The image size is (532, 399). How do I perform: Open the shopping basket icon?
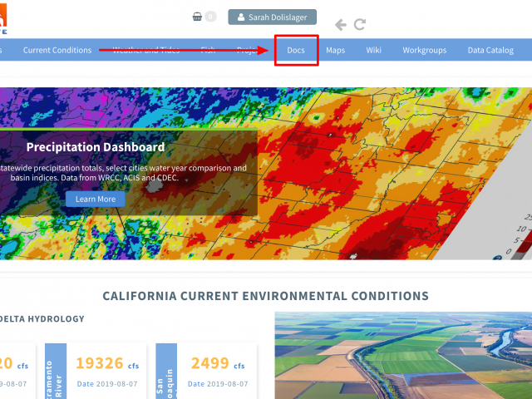(197, 17)
